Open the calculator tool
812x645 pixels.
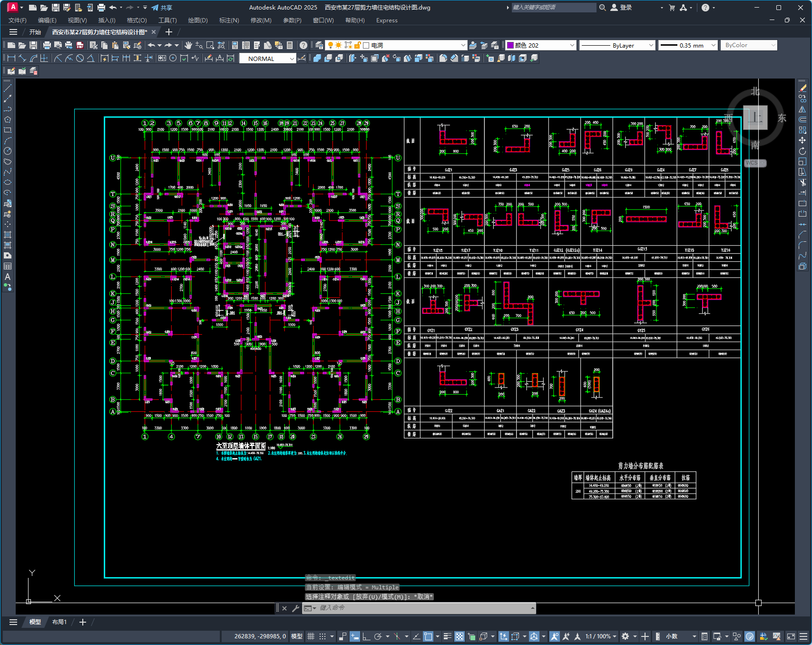point(290,45)
